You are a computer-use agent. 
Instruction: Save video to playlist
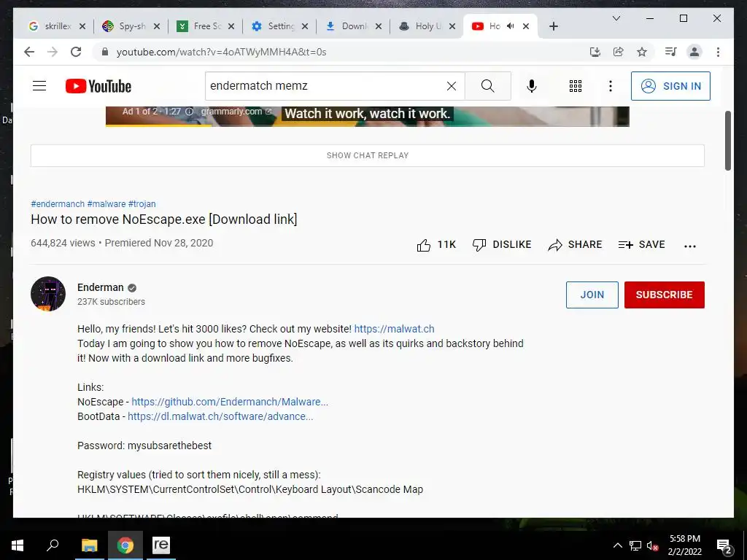(641, 245)
